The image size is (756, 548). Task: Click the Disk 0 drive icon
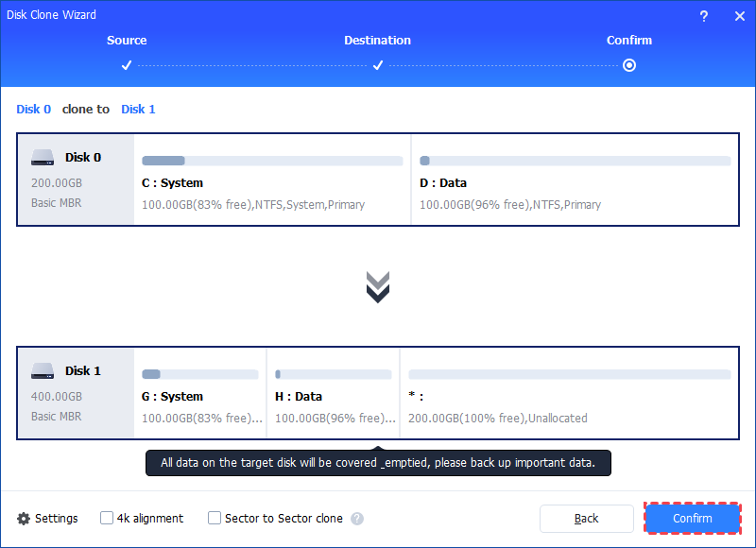coord(43,158)
